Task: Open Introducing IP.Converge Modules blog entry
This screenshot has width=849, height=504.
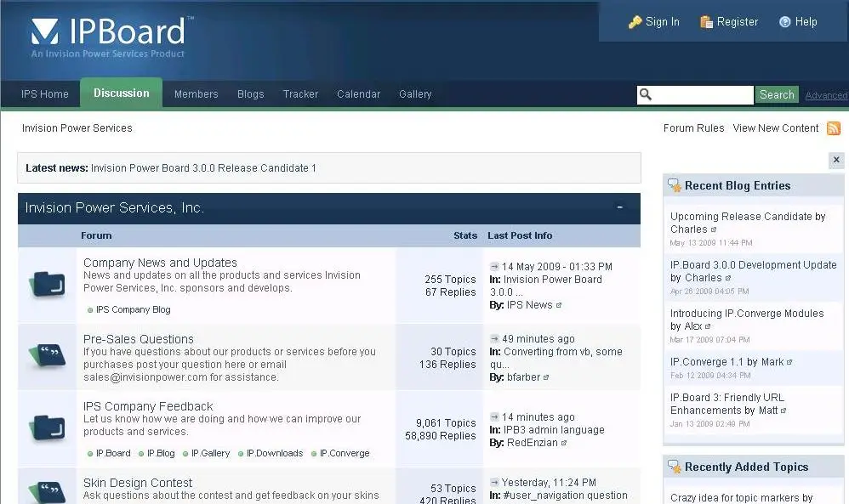Action: click(747, 314)
